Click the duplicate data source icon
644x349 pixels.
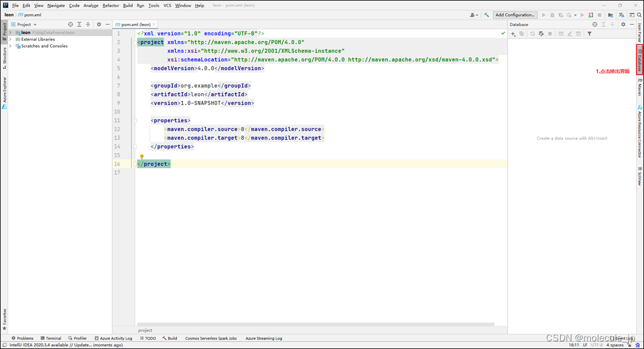522,34
